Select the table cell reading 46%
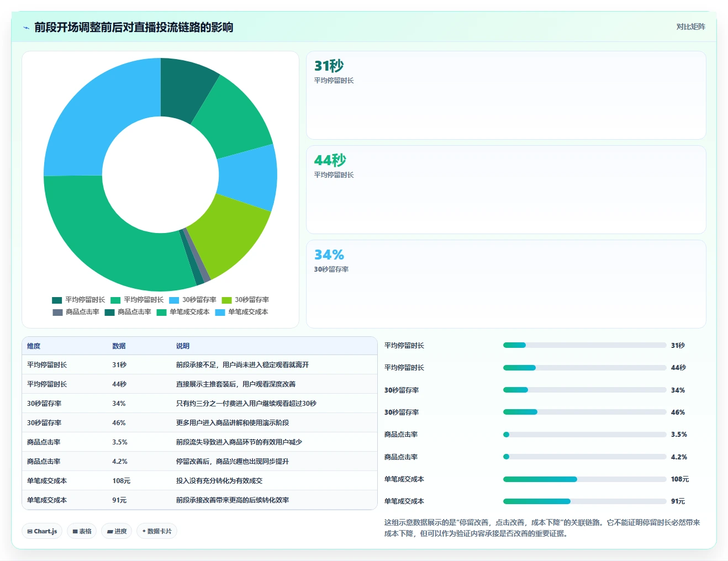728x561 pixels. 119,423
